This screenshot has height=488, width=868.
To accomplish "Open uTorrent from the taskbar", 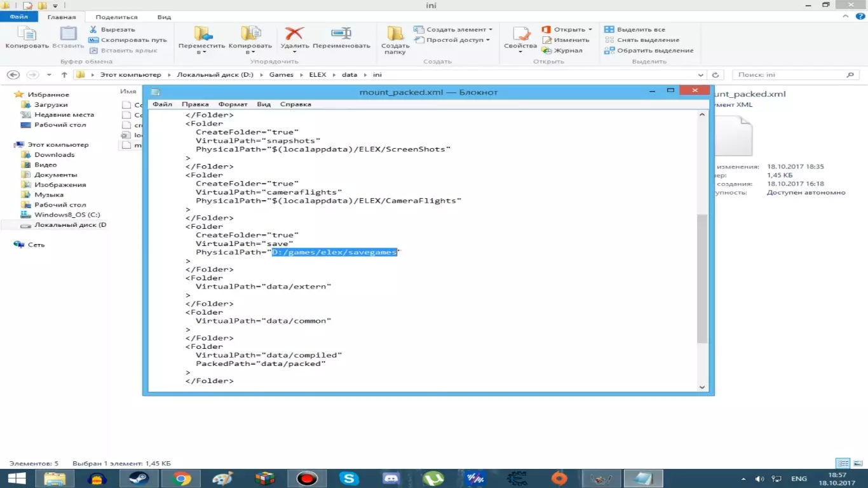I will 433,478.
